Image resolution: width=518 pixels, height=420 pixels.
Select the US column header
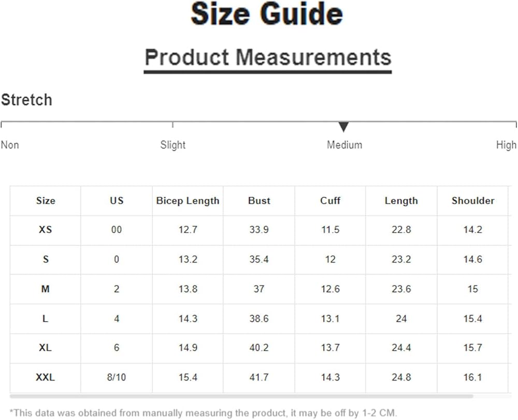tap(117, 201)
